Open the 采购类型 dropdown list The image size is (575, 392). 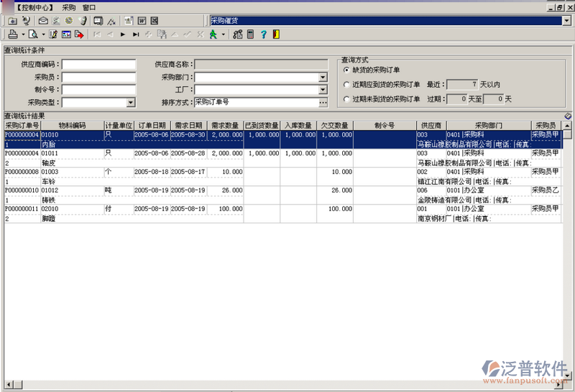(x=130, y=103)
